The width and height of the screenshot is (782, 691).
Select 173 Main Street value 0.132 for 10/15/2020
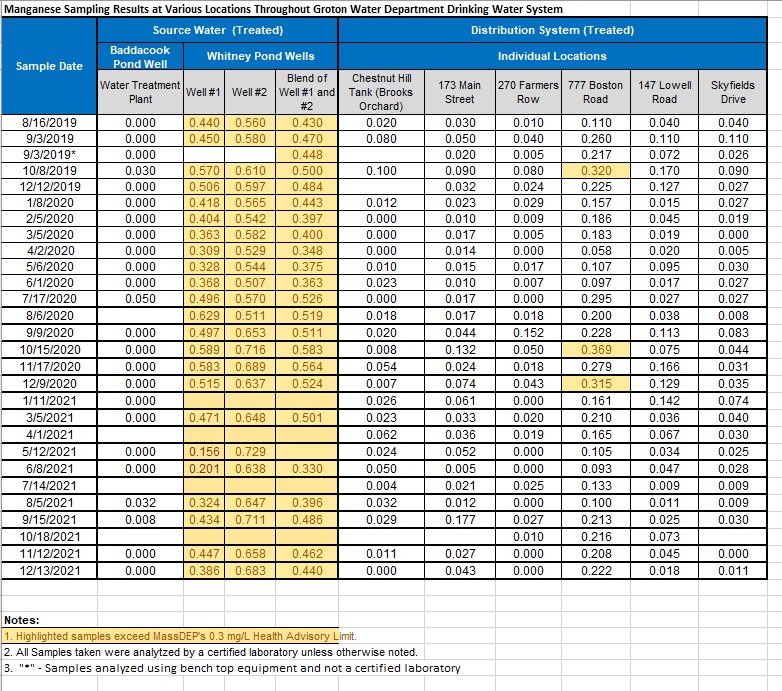tap(460, 349)
